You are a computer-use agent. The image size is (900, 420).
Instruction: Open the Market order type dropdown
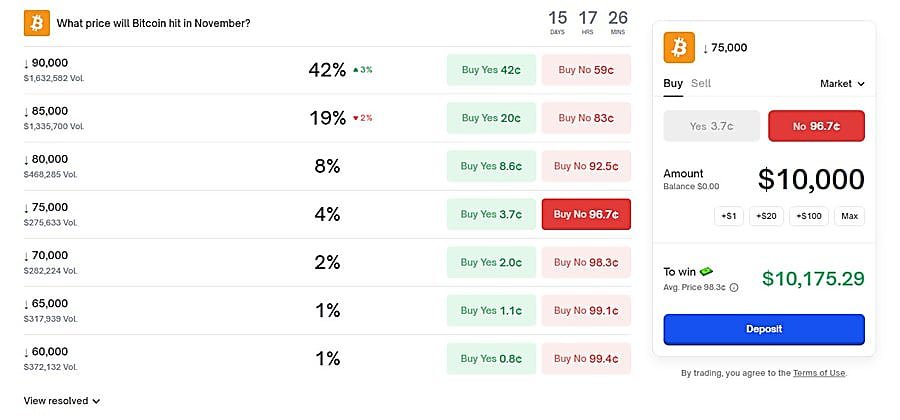coord(842,84)
